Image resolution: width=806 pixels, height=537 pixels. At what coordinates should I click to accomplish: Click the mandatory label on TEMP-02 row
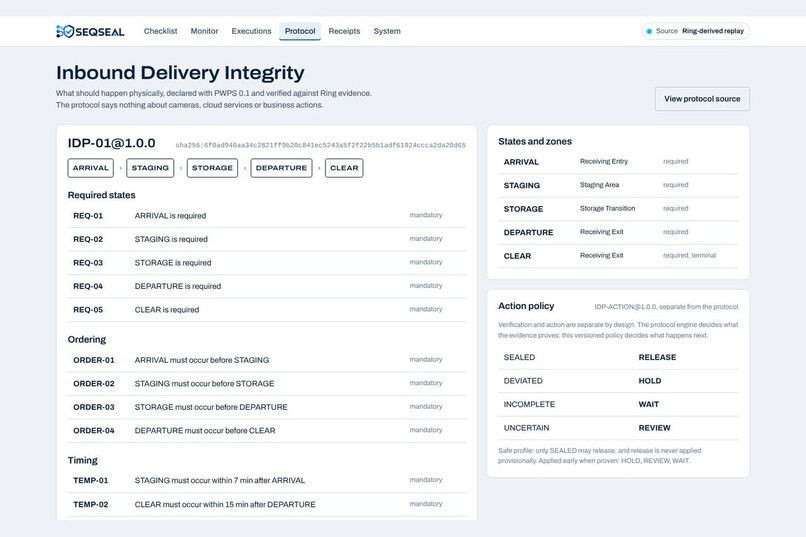click(426, 504)
